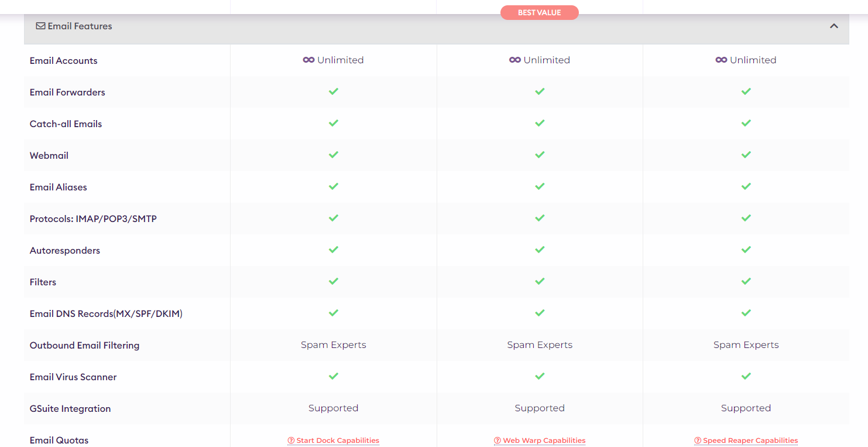The width and height of the screenshot is (868, 447).
Task: Open the Web Warp Capabilities link
Action: (x=544, y=440)
